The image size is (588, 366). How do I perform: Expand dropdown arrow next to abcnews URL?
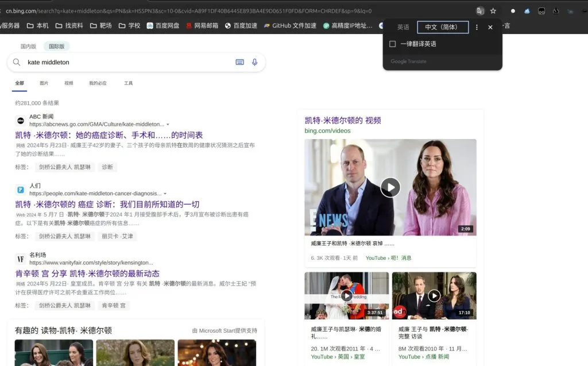pos(168,124)
